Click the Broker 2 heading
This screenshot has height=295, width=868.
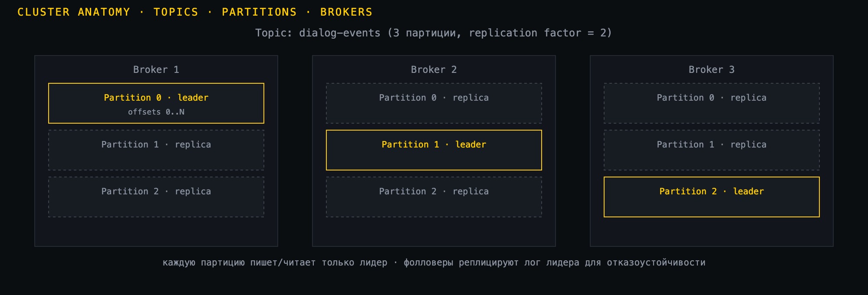tap(434, 69)
